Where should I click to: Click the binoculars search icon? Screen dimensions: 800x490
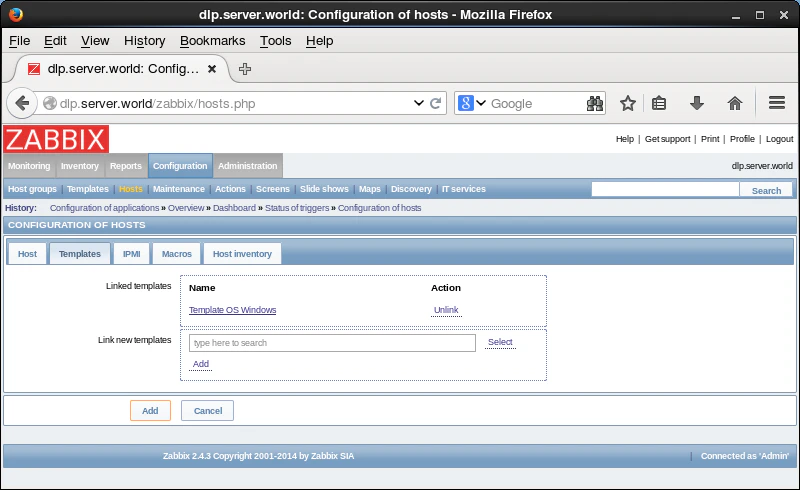[594, 104]
